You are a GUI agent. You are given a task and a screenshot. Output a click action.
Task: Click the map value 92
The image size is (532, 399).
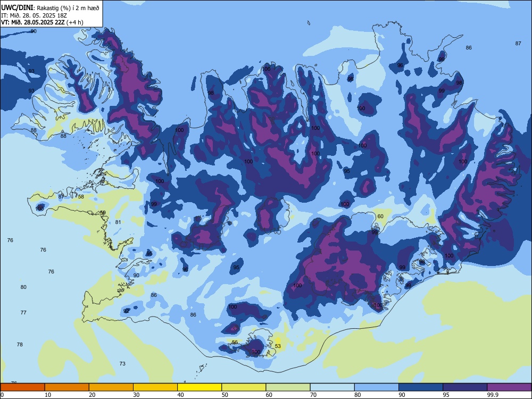click(x=126, y=311)
